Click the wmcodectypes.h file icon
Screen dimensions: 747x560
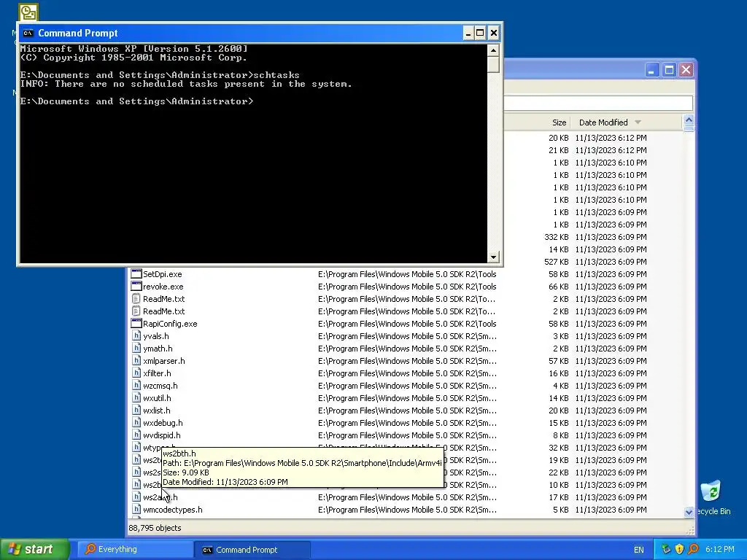click(136, 509)
